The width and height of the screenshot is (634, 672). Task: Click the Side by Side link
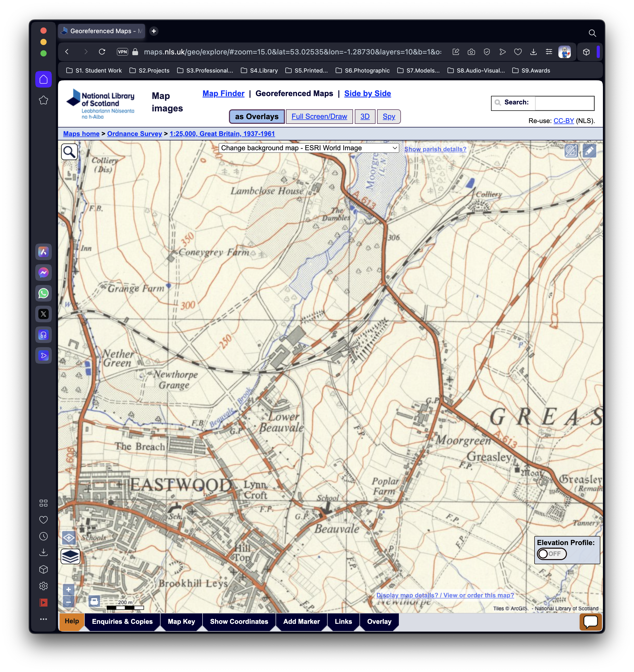point(367,94)
